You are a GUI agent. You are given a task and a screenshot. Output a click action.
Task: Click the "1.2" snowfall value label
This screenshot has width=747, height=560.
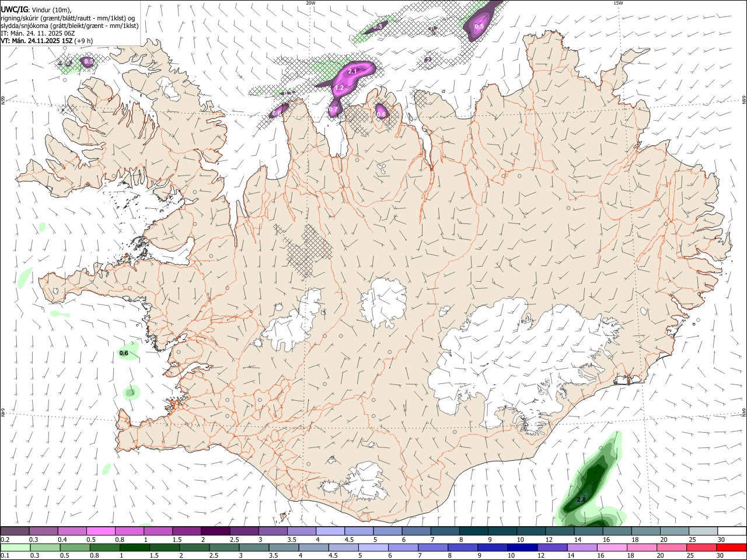point(339,88)
